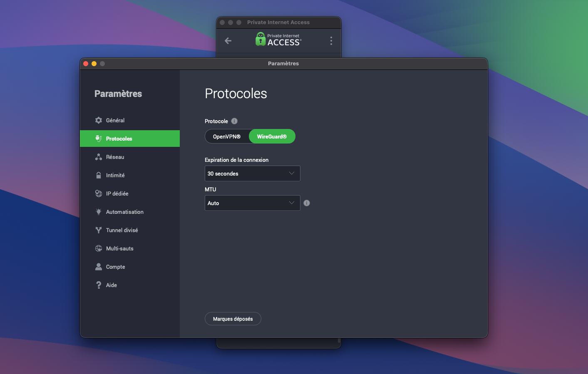
Task: Select the highlighted Protocoles tab label
Action: point(119,139)
